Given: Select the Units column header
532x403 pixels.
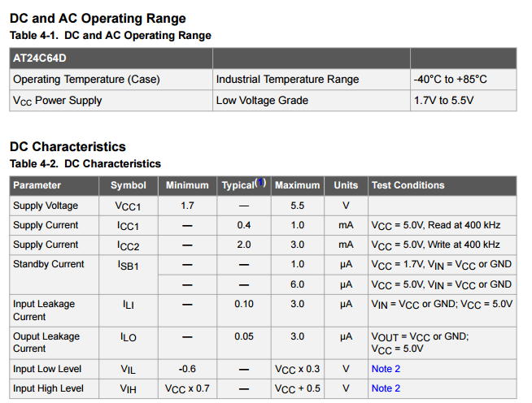Looking at the screenshot, I should click(346, 185).
